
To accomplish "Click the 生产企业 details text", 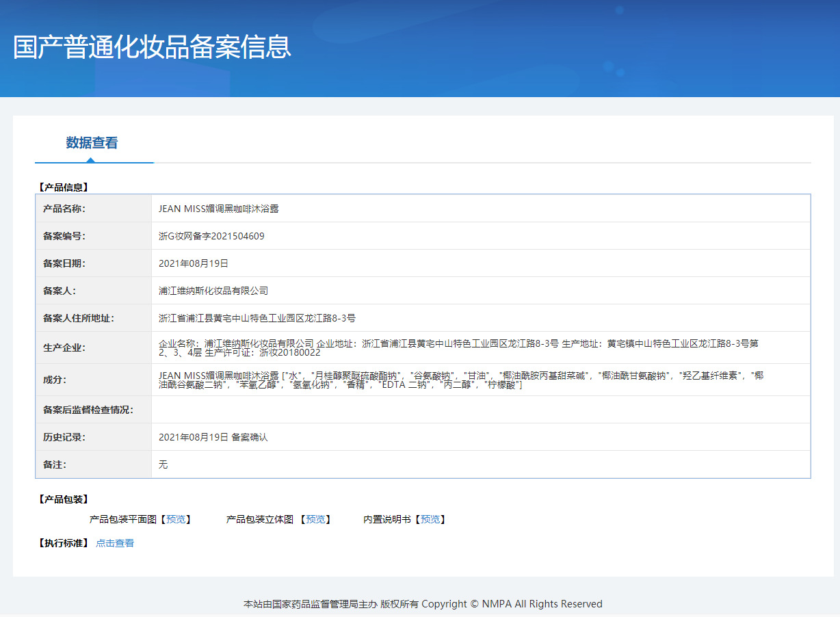I will 458,347.
